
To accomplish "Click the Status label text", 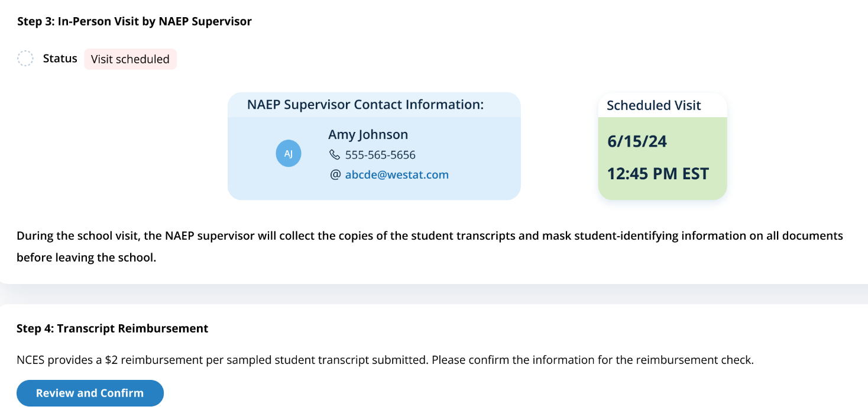I will [60, 59].
